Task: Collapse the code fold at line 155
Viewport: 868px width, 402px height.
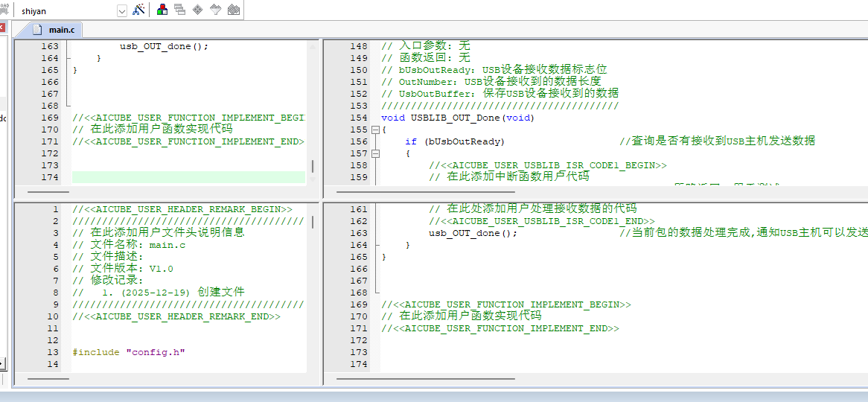Action: click(x=374, y=130)
